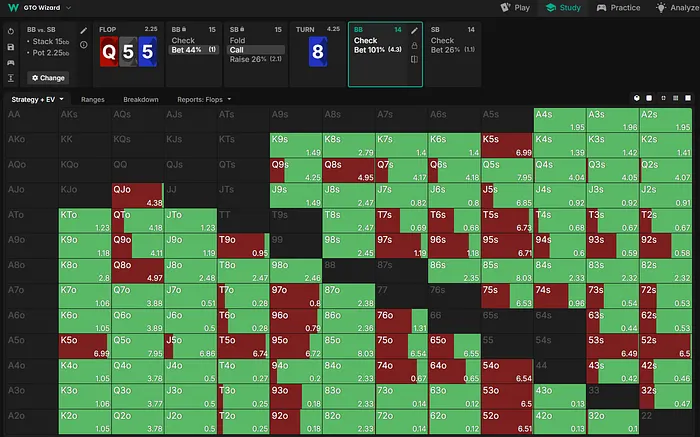Click the pencil icon in active BB panel

(413, 31)
